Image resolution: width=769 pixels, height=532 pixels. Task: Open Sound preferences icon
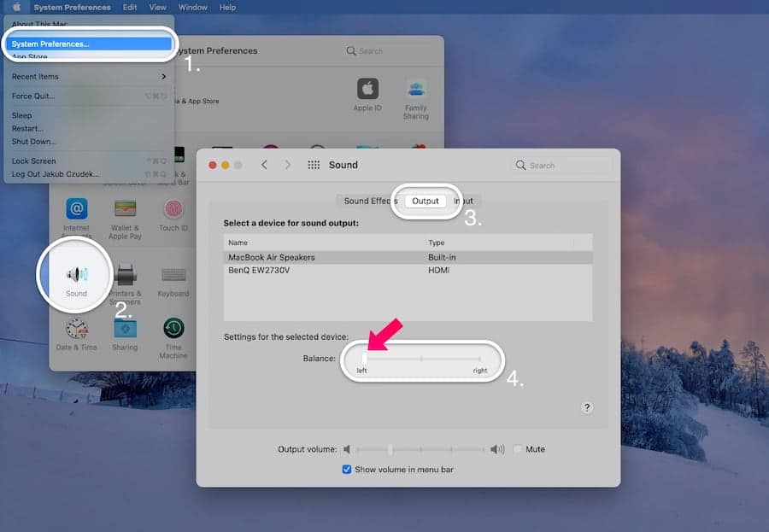point(75,275)
